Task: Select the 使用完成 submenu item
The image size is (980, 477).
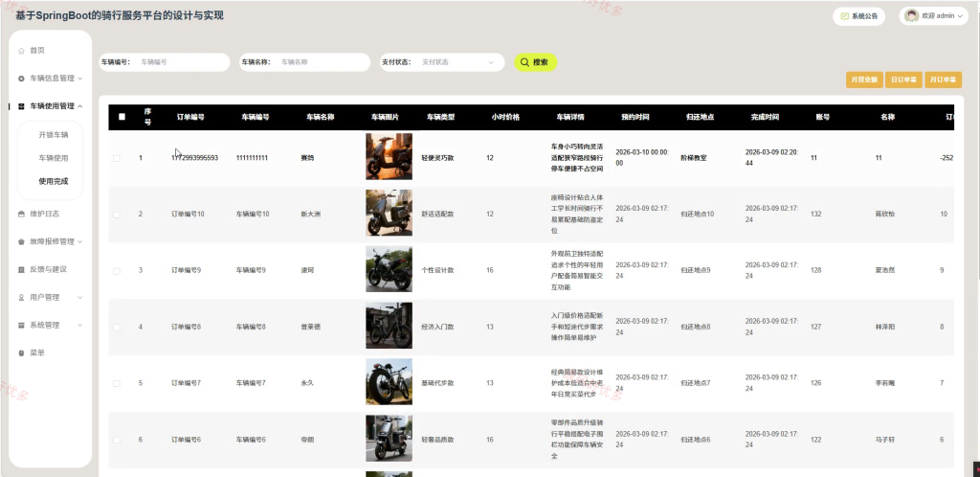Action: [x=54, y=181]
